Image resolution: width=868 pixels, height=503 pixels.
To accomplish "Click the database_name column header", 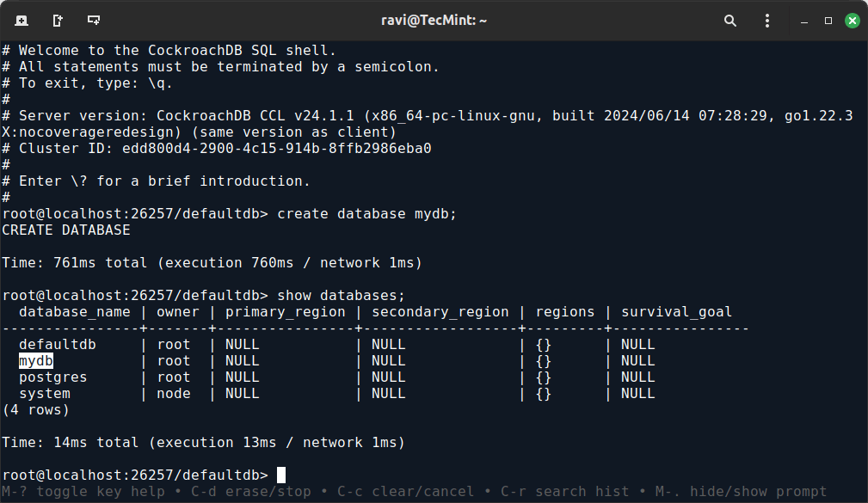I will point(75,312).
